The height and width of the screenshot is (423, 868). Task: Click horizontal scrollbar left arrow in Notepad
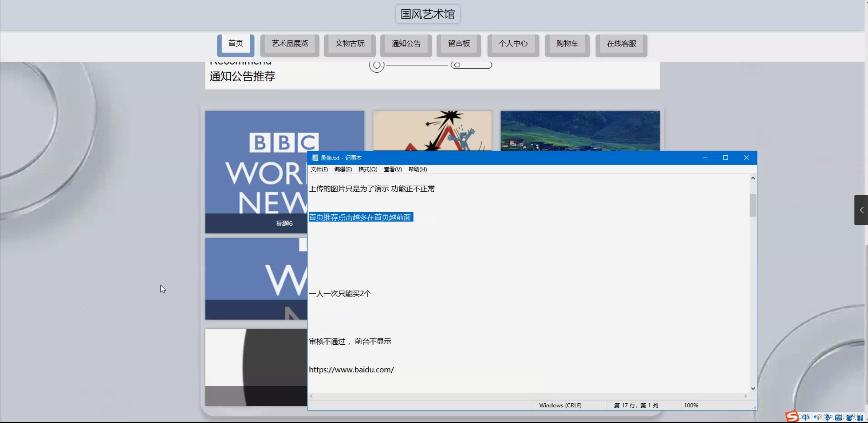[x=311, y=396]
